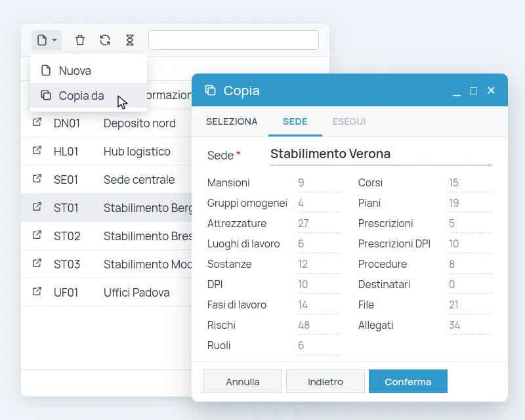Click the HL01 code cell
This screenshot has height=420, width=525.
pos(66,152)
